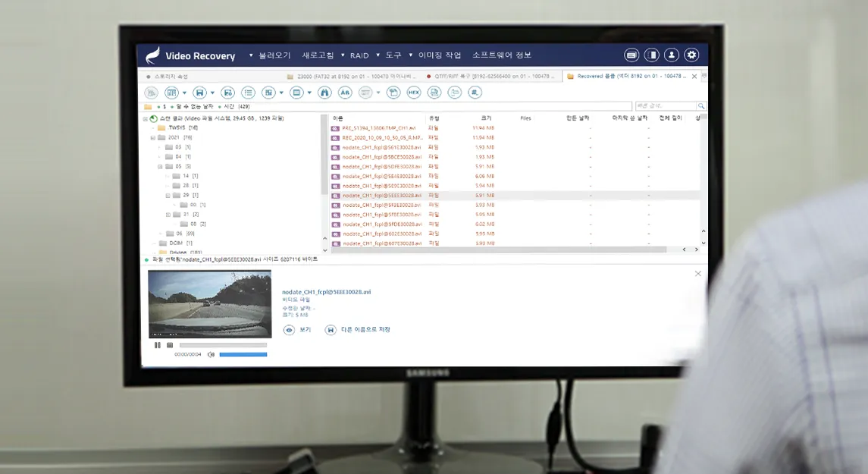The width and height of the screenshot is (868, 474).
Task: Click the quick search input field
Action: (665, 106)
